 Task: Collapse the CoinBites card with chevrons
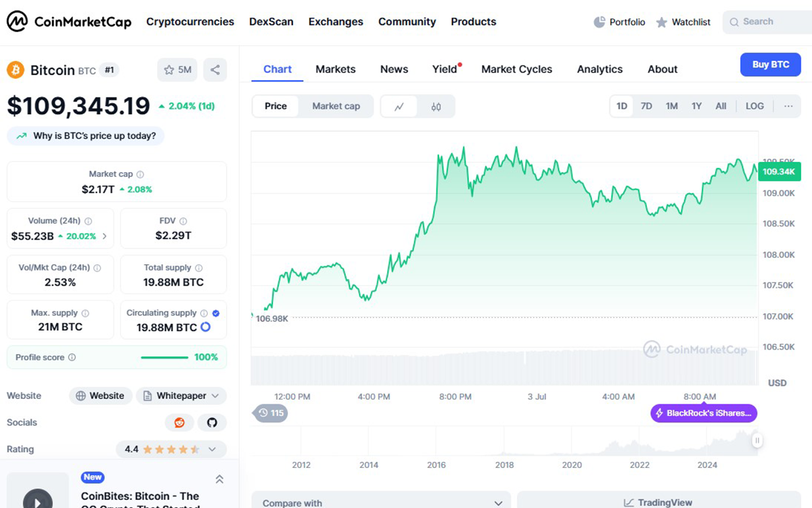coord(219,479)
